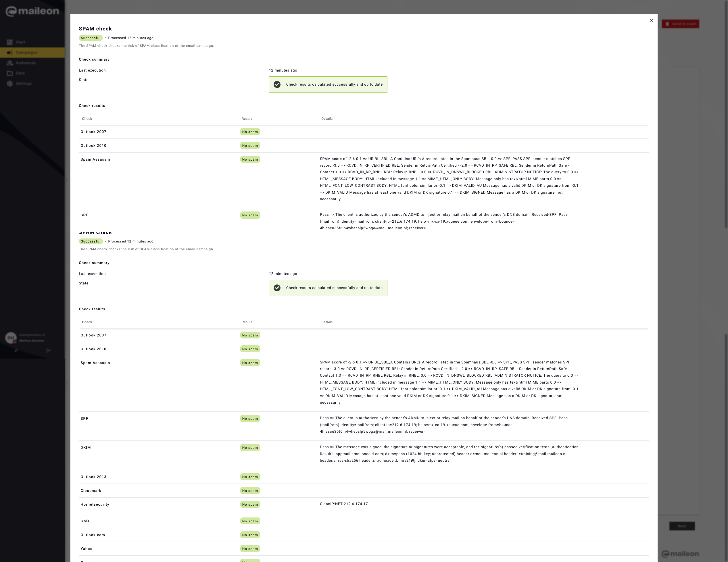Select the DKIM check row label
Image resolution: width=728 pixels, height=562 pixels.
tap(86, 448)
